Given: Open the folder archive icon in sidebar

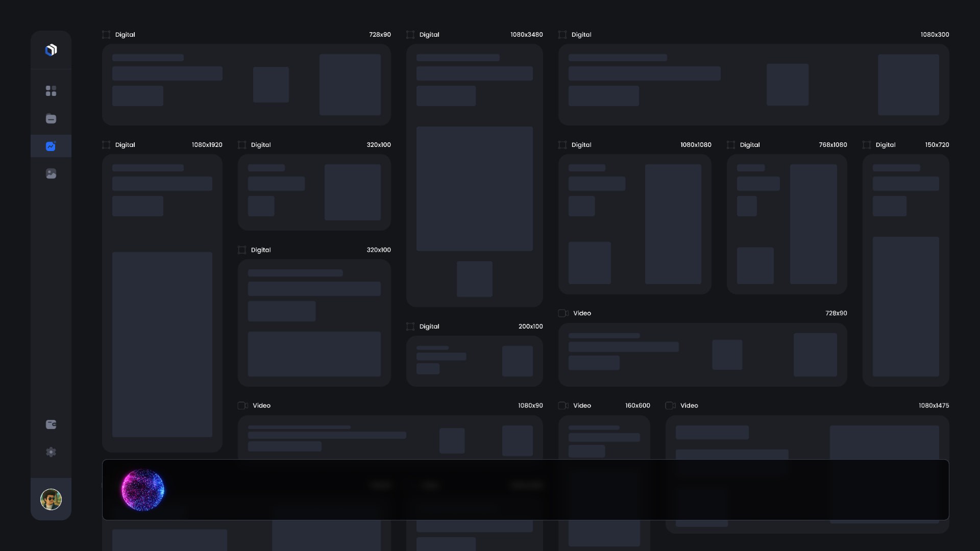Looking at the screenshot, I should click(51, 118).
